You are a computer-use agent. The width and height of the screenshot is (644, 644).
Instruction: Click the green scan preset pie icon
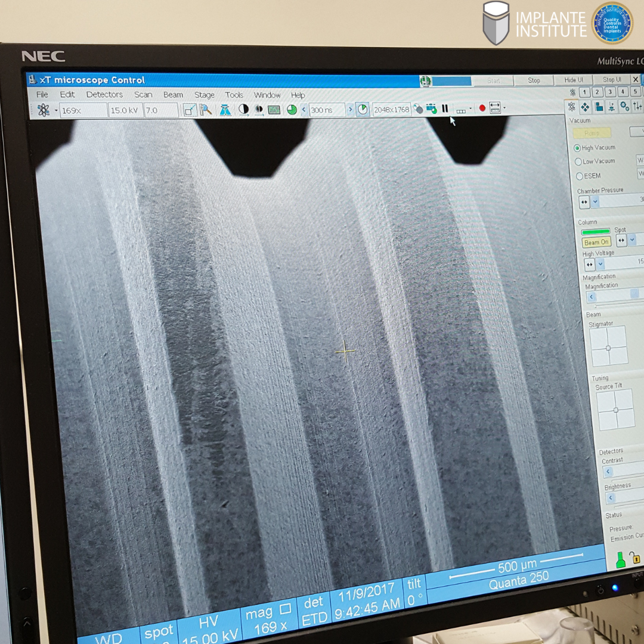point(292,110)
